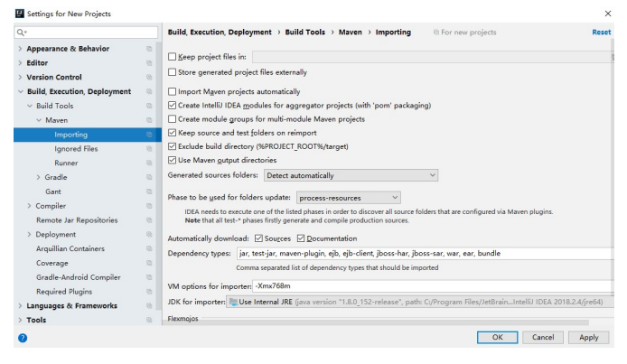Expand Version Control section
Viewport: 627px width, 364px height.
coord(20,77)
